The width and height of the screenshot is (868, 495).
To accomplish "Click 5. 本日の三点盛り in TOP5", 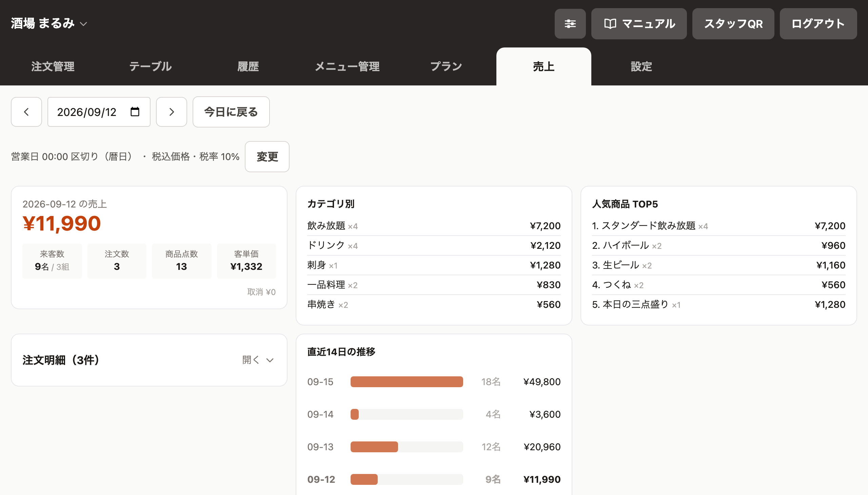I will tap(718, 304).
